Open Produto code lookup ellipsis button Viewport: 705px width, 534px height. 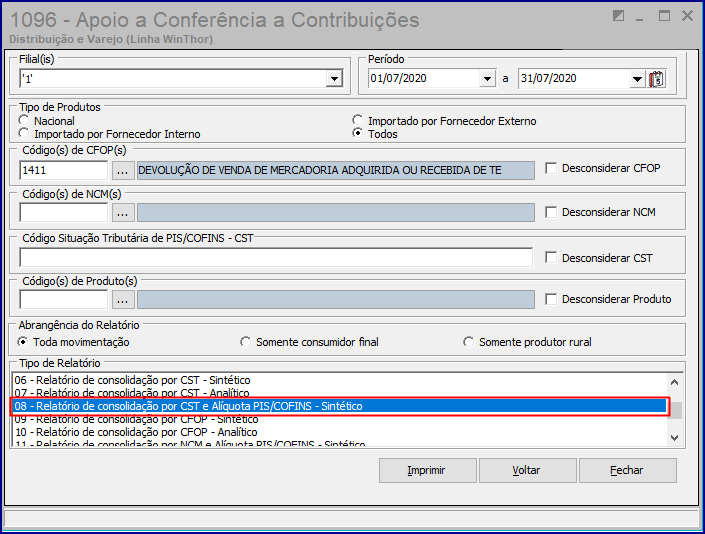[x=123, y=299]
